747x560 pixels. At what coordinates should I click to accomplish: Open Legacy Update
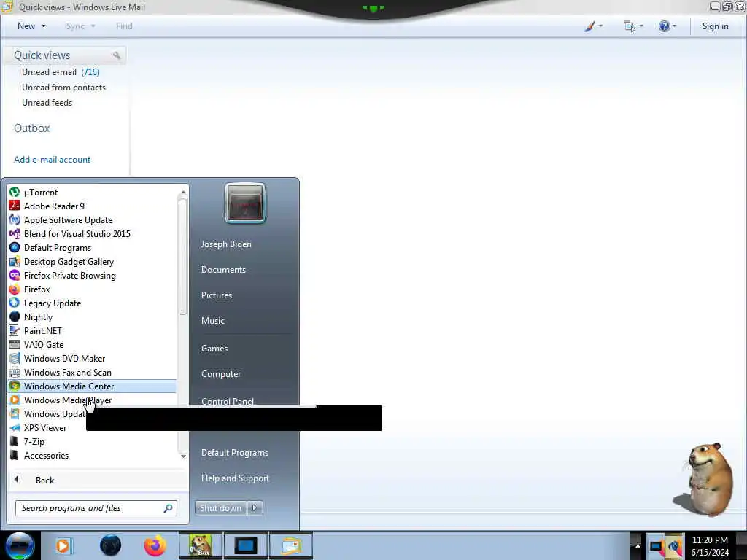[92, 303]
